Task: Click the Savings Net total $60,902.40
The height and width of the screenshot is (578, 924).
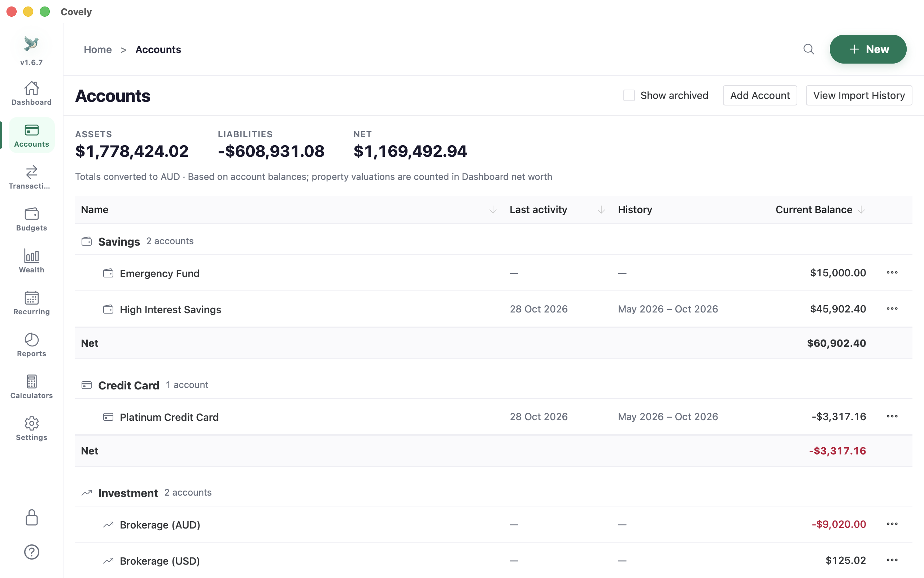Action: coord(836,343)
